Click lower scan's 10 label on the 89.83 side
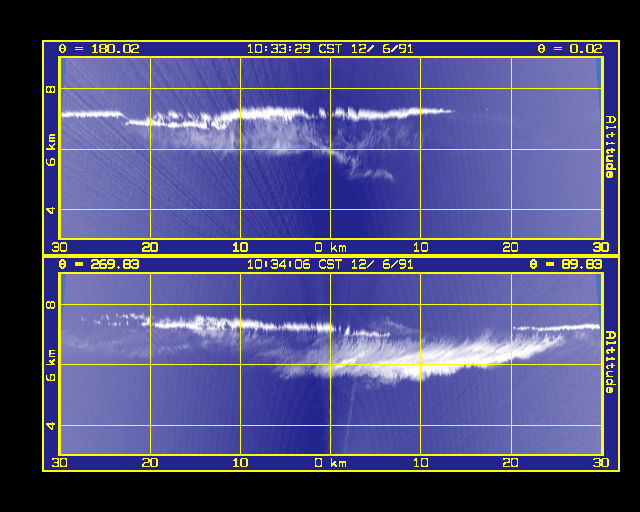Image resolution: width=640 pixels, height=512 pixels. tap(421, 463)
